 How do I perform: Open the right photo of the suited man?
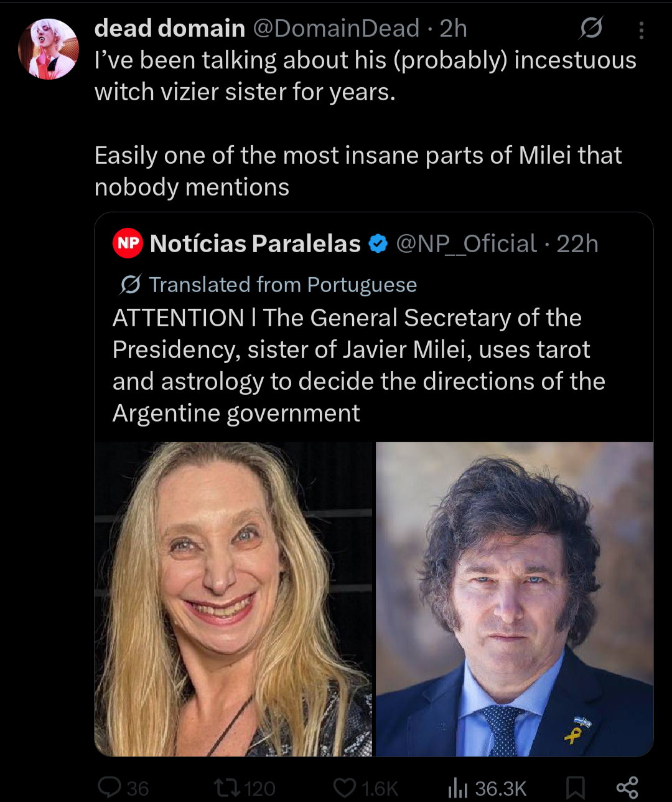coord(515,599)
